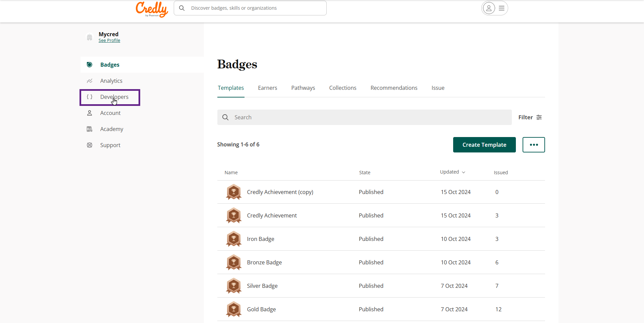Open the Silver Badge template name

(x=262, y=286)
